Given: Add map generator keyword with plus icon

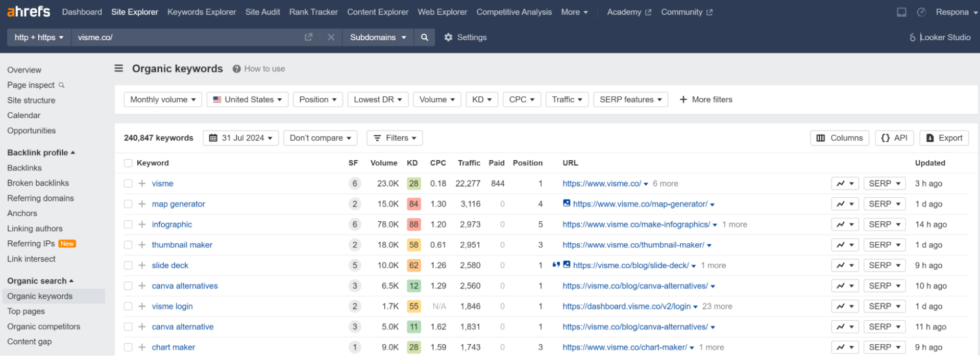Looking at the screenshot, I should (142, 204).
